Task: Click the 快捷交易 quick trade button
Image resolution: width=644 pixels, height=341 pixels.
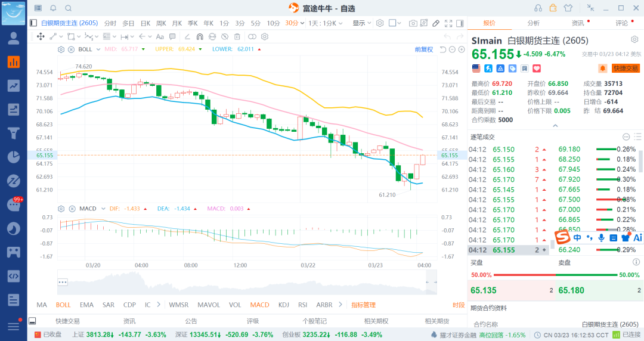Action: [626, 69]
